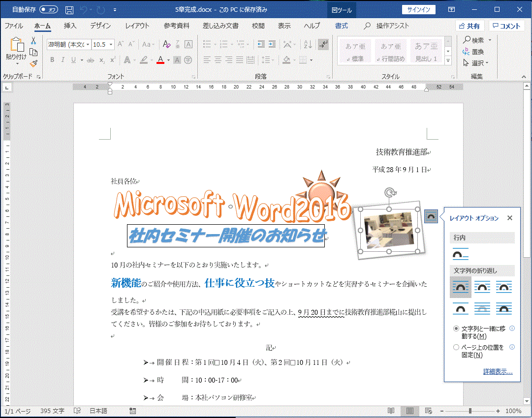Select Through text wrapping option
This screenshot has width=532, height=418.
[504, 287]
